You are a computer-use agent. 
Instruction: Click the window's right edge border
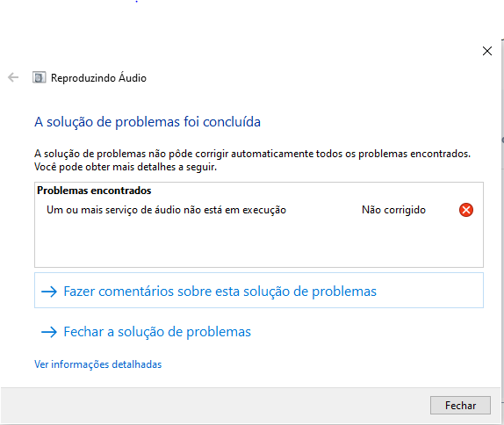502,225
